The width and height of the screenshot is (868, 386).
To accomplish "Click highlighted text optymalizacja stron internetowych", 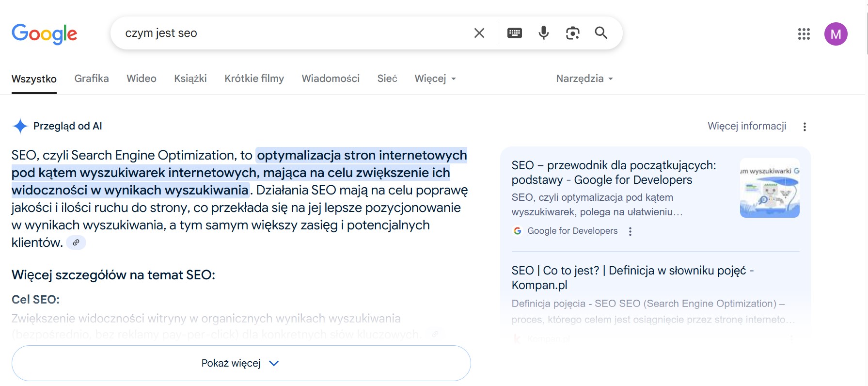I will click(x=362, y=155).
